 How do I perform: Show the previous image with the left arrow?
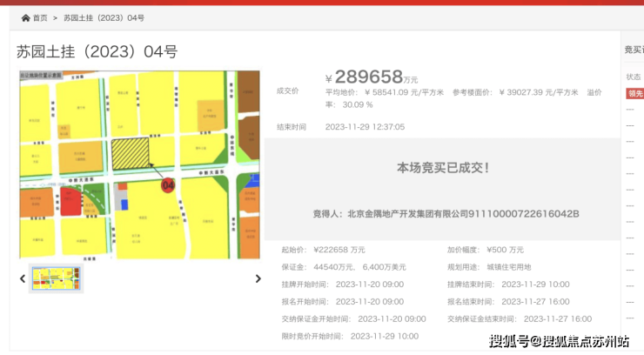pos(23,278)
